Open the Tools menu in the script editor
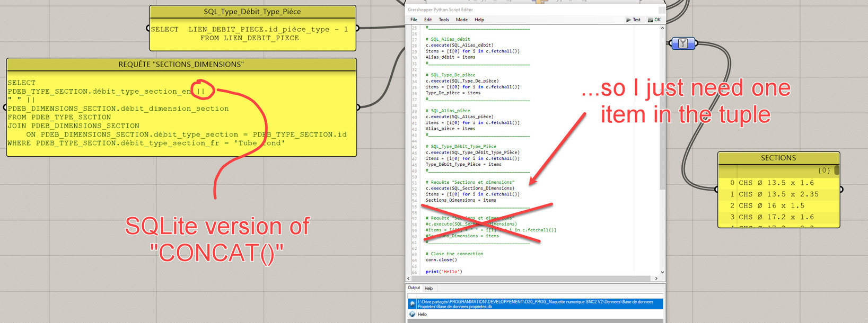Image resolution: width=868 pixels, height=323 pixels. (444, 20)
